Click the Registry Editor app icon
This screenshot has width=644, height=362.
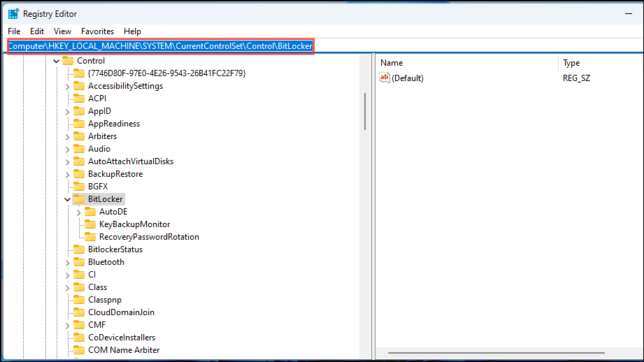(x=13, y=13)
